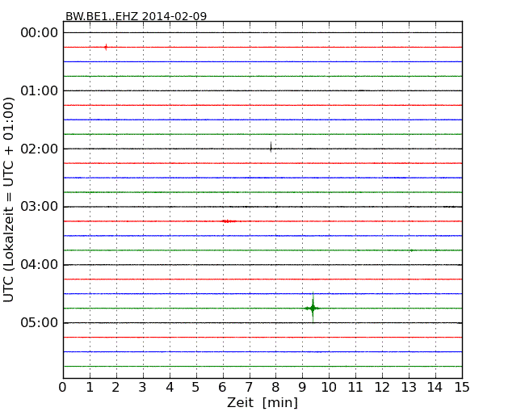Select x-axis tick label 7

tap(249, 388)
